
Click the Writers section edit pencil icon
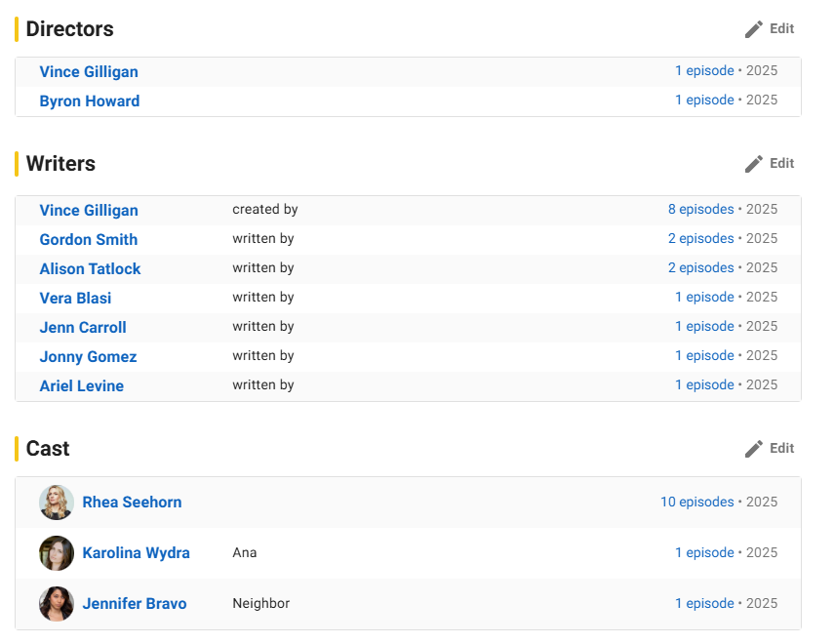click(754, 164)
